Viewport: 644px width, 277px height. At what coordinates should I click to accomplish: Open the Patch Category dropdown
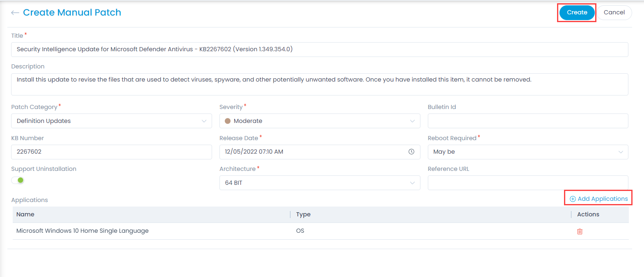click(112, 121)
